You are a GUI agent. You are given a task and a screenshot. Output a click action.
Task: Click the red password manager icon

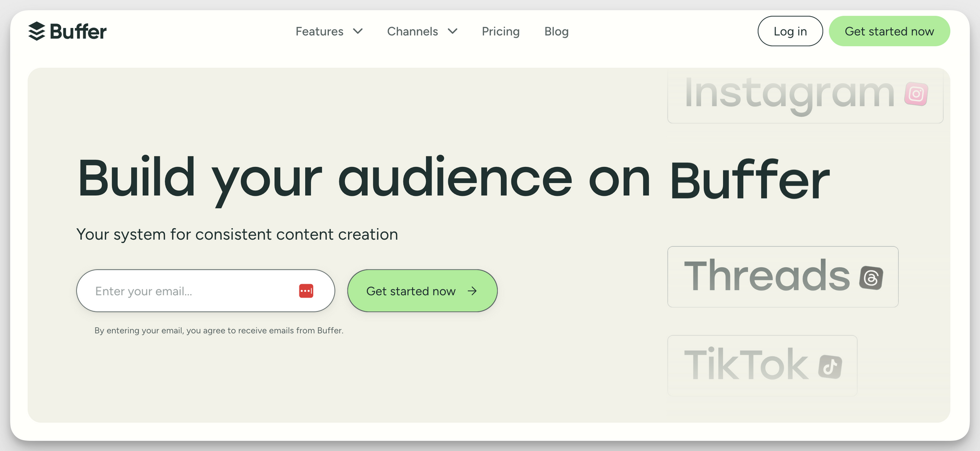click(306, 291)
